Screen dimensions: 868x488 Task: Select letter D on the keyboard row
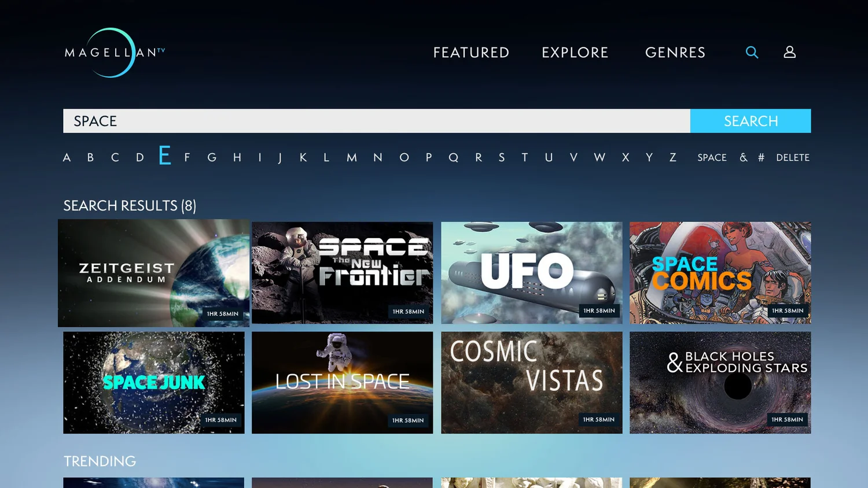tap(139, 157)
